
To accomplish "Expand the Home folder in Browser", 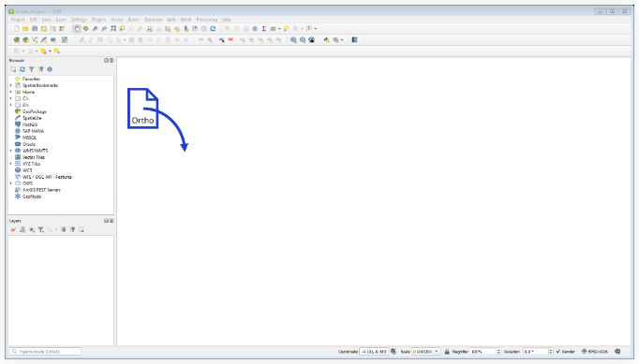I will [11, 92].
